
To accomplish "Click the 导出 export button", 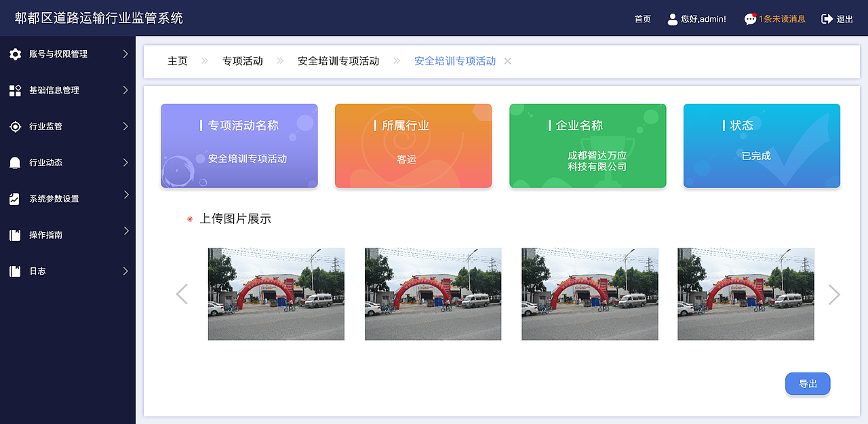I will pyautogui.click(x=808, y=383).
